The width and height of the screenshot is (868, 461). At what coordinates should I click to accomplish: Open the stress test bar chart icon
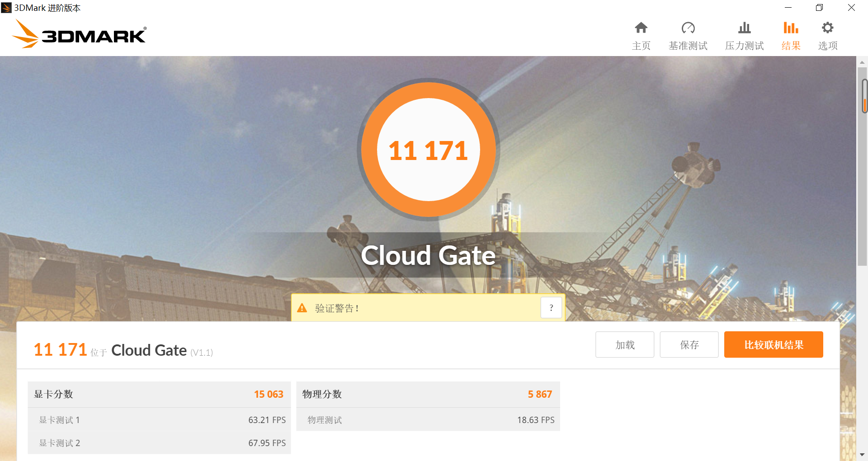point(744,28)
